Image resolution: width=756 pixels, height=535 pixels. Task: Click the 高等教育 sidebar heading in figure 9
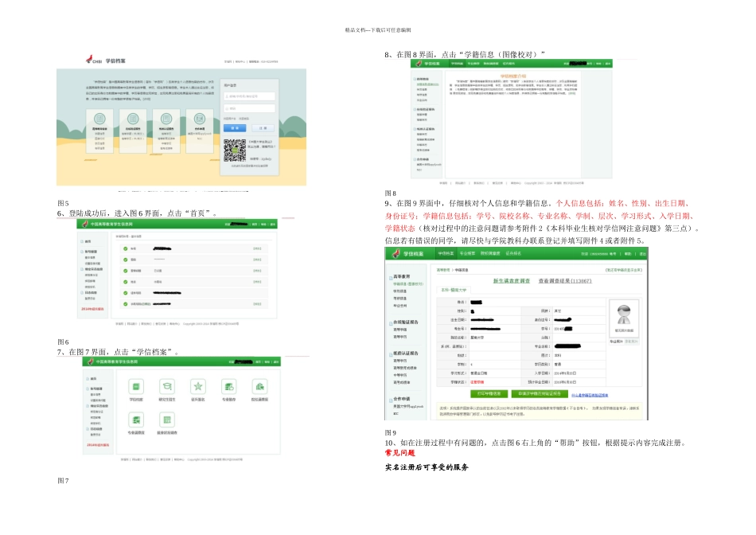coord(401,276)
